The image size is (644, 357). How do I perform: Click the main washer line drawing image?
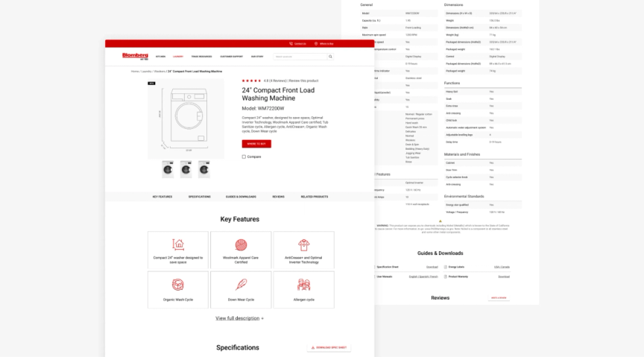point(186,119)
